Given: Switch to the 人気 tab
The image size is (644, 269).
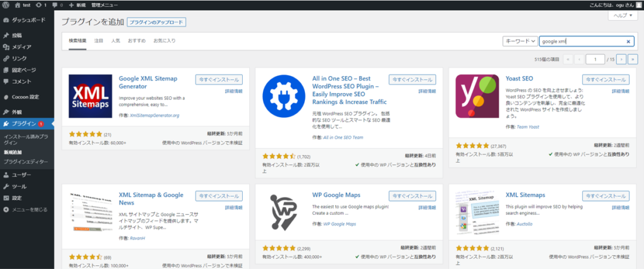Looking at the screenshot, I should coord(116,41).
